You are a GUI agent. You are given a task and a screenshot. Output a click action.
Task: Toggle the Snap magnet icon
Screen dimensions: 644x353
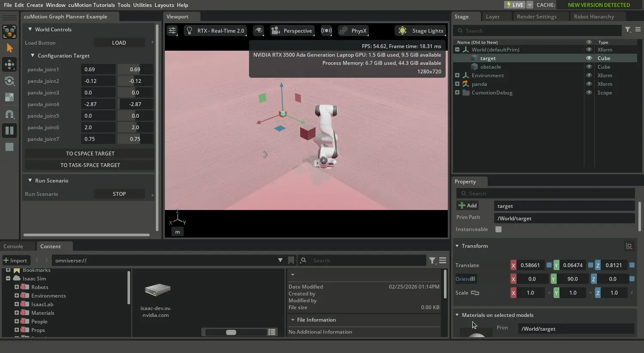pos(9,114)
